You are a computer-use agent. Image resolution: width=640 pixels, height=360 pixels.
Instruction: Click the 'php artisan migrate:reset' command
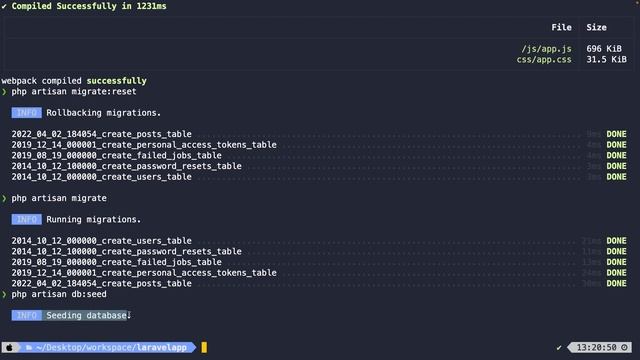click(x=73, y=91)
